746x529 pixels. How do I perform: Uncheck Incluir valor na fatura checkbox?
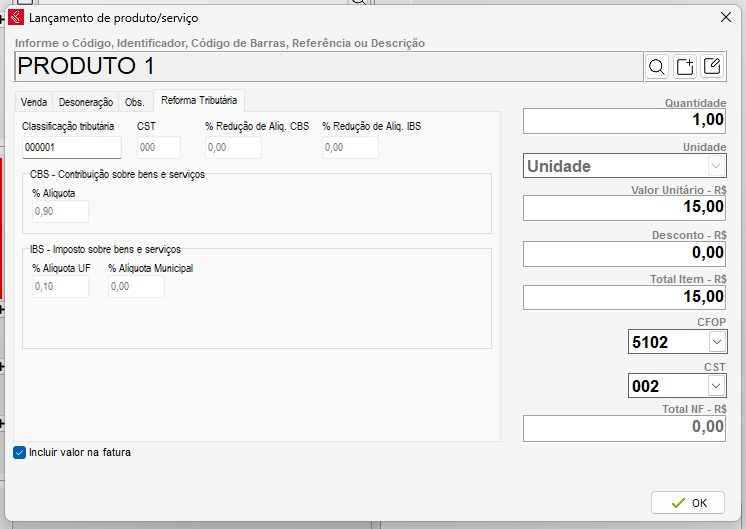pos(20,452)
